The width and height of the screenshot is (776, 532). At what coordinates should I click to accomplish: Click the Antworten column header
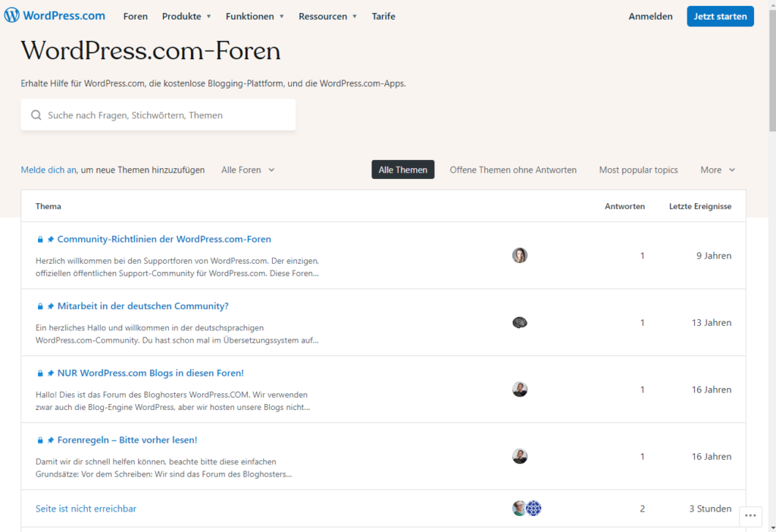click(624, 206)
